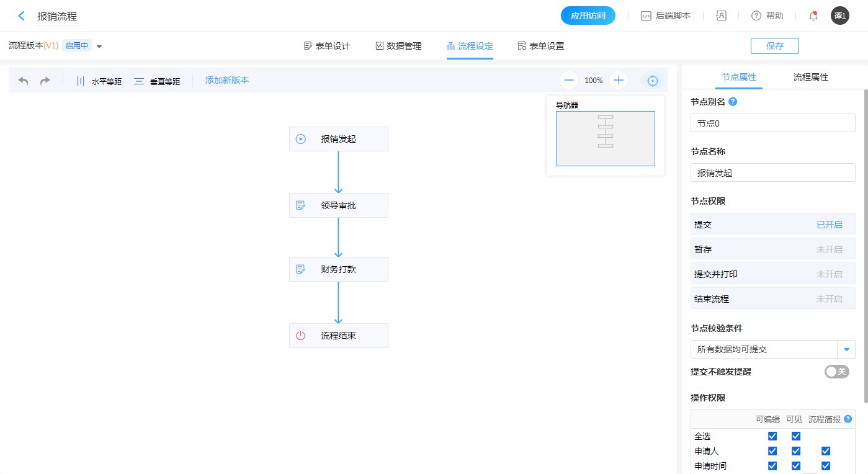Open the 表单设计 tab
The width and height of the screenshot is (868, 474).
point(327,46)
